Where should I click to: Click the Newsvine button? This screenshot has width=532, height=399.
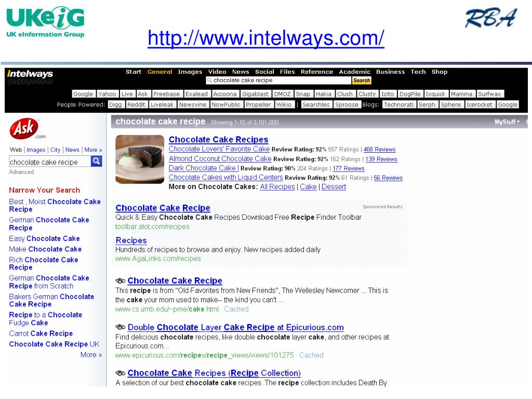coord(192,104)
